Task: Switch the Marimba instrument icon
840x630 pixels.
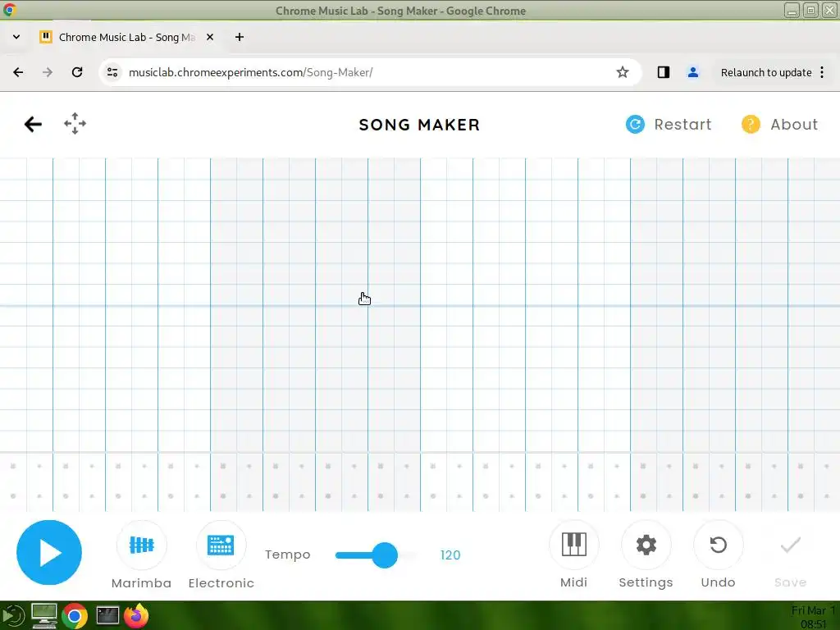Action: [x=141, y=545]
